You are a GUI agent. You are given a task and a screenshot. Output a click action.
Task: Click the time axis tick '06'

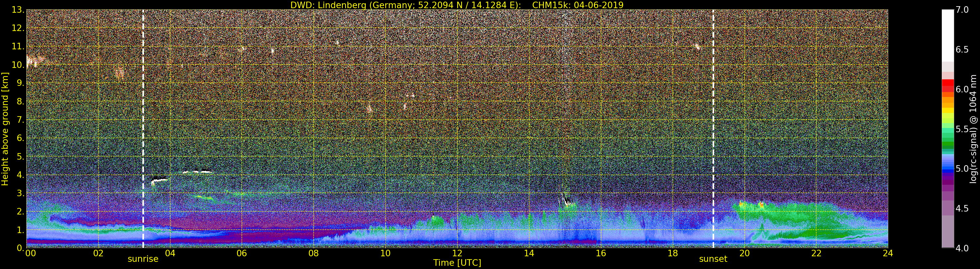point(242,253)
